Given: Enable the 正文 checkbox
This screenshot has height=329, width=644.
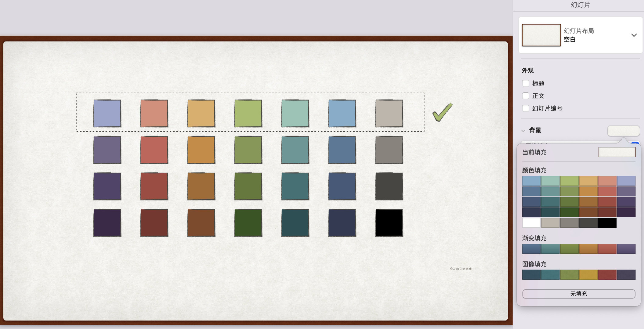Looking at the screenshot, I should pyautogui.click(x=526, y=96).
